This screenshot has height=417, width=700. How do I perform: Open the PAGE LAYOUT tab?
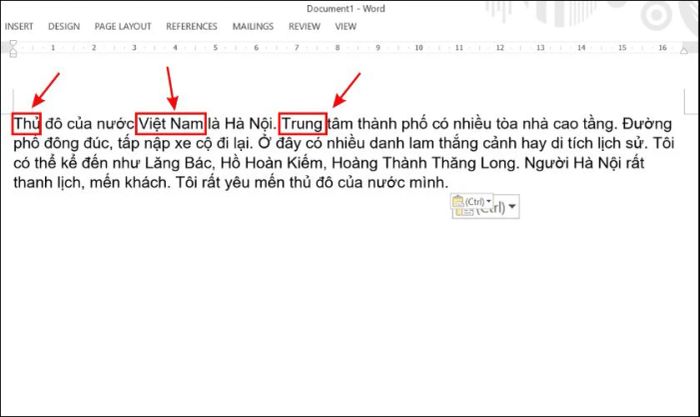click(x=122, y=26)
